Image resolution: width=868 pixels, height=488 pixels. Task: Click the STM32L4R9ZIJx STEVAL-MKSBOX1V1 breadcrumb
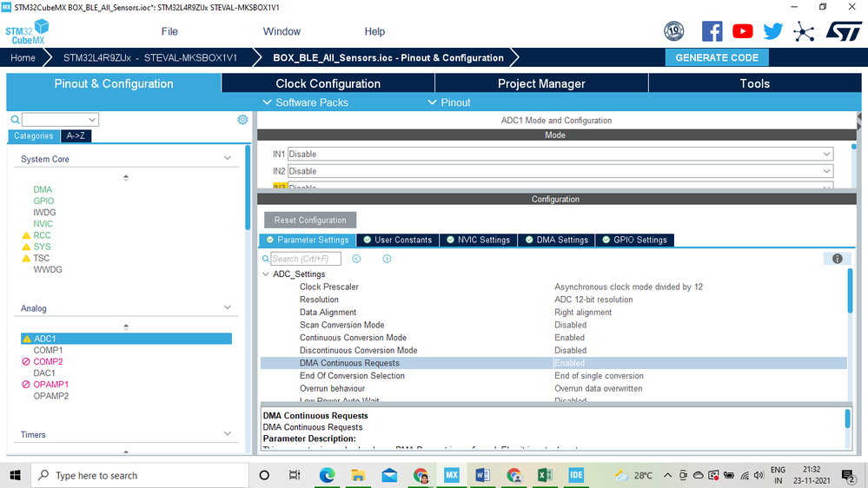(x=150, y=57)
